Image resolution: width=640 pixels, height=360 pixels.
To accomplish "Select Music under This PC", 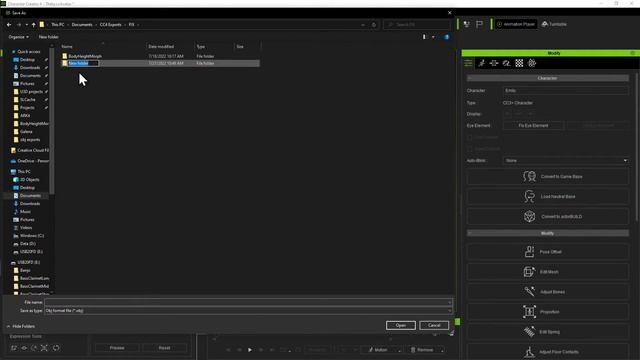I will click(x=25, y=211).
